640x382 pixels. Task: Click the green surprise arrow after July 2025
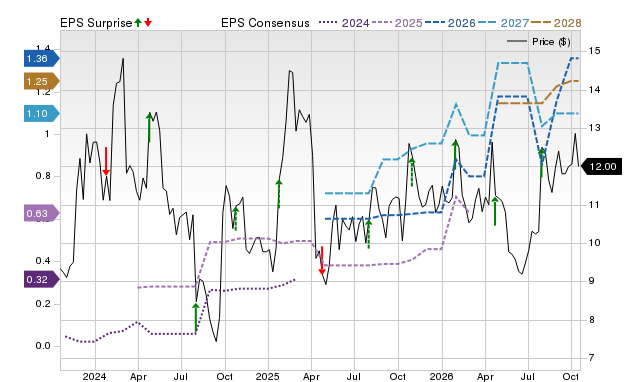[x=369, y=233]
